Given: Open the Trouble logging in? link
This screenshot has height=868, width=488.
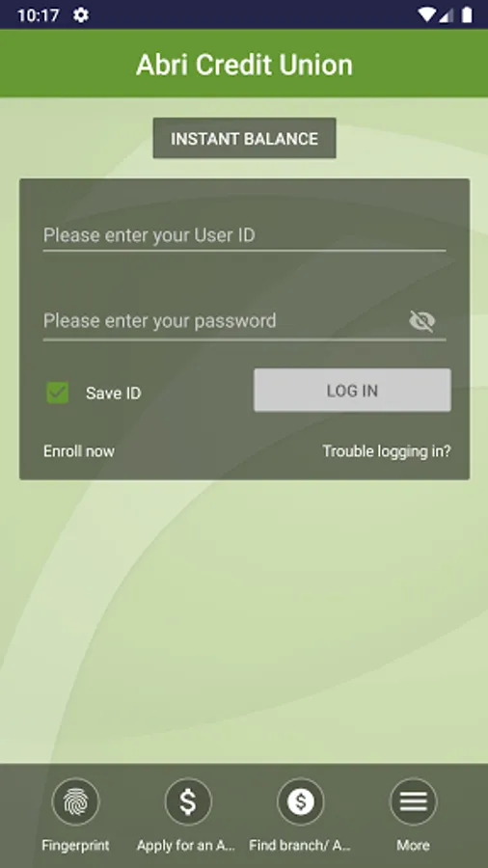Looking at the screenshot, I should click(x=387, y=451).
